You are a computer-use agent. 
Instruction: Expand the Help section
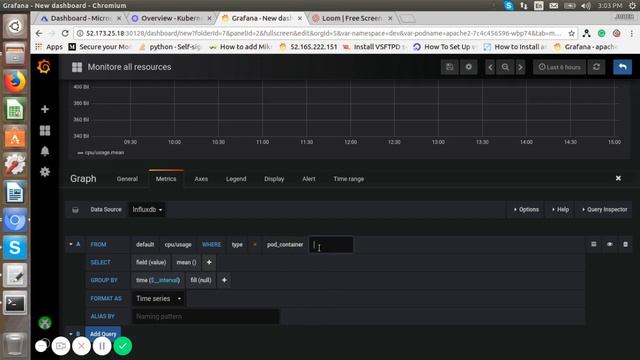[x=560, y=209]
